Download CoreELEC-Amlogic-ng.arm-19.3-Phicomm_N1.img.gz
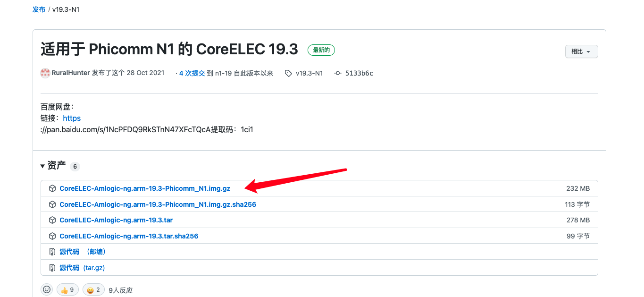 point(145,188)
